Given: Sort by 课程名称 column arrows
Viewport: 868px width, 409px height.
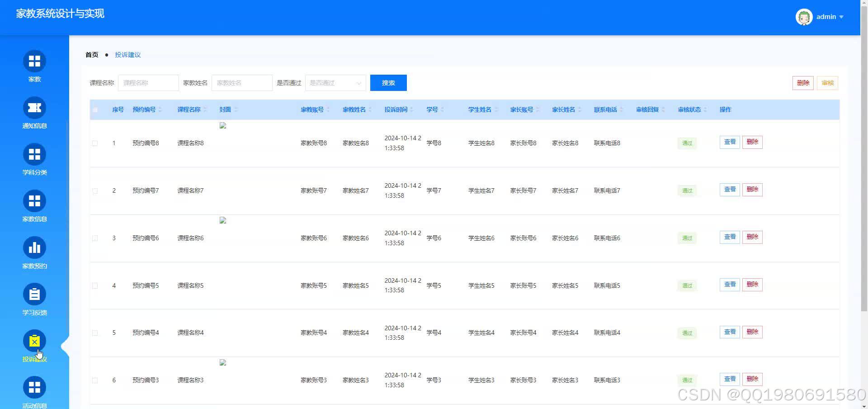Looking at the screenshot, I should coord(205,109).
